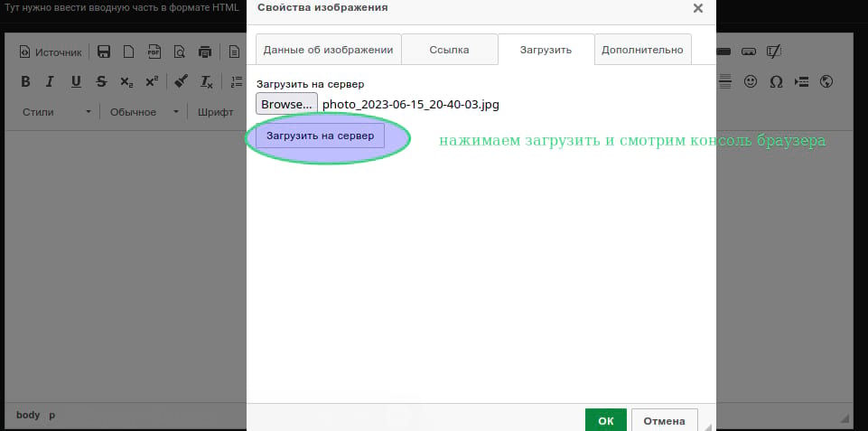Export the document to PDF

[154, 52]
